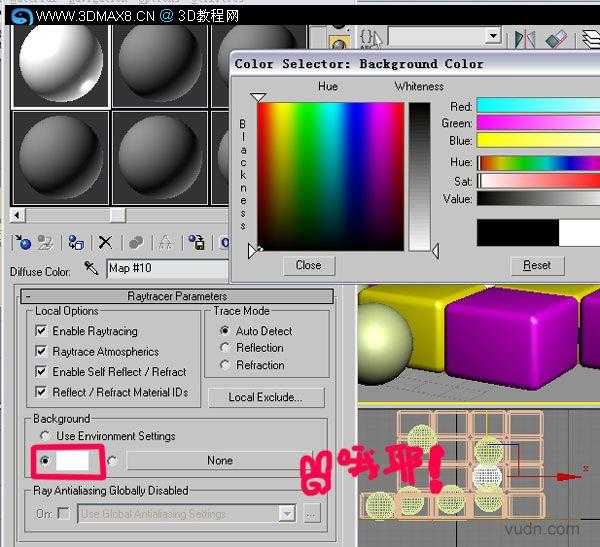The height and width of the screenshot is (547, 600).
Task: Click the Green channel slider
Action: (538, 123)
